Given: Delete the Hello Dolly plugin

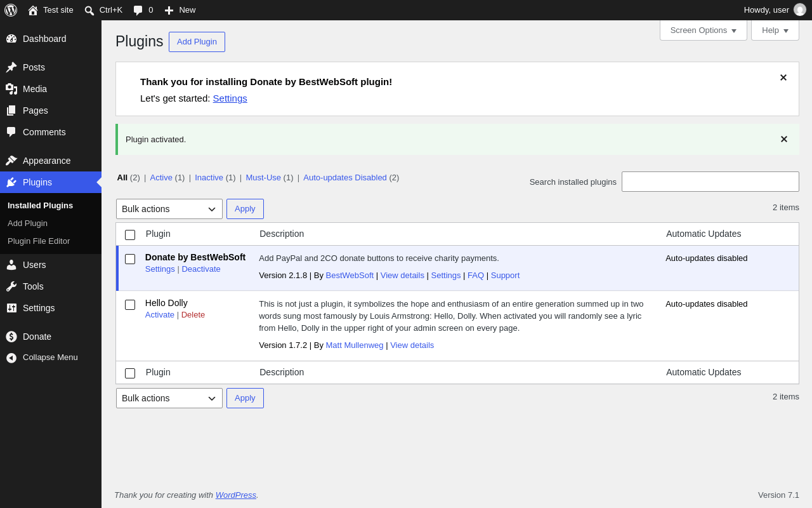Looking at the screenshot, I should click(x=193, y=315).
